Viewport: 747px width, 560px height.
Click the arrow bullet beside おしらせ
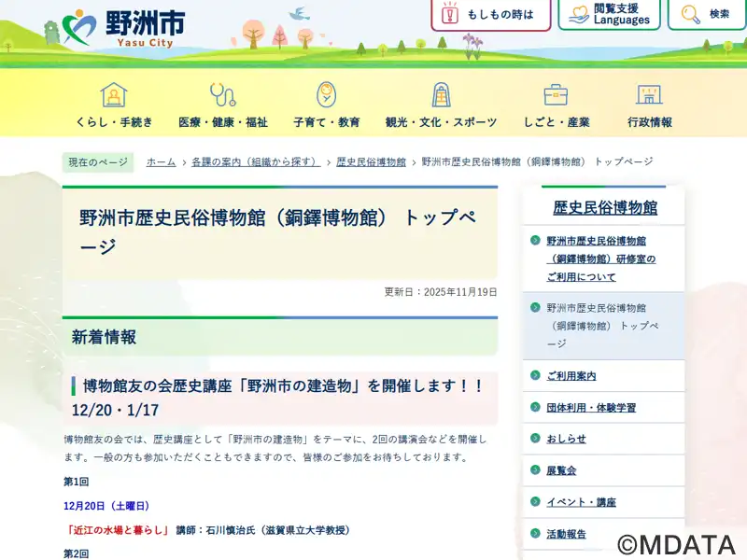535,438
